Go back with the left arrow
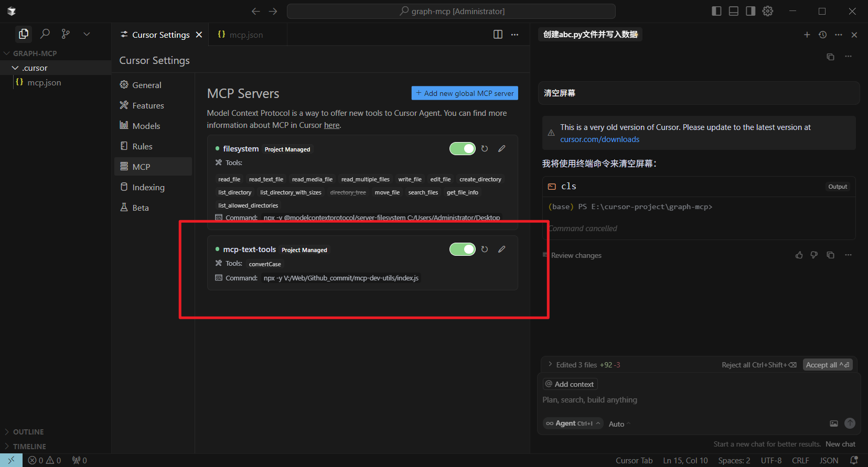This screenshot has height=467, width=868. 255,11
